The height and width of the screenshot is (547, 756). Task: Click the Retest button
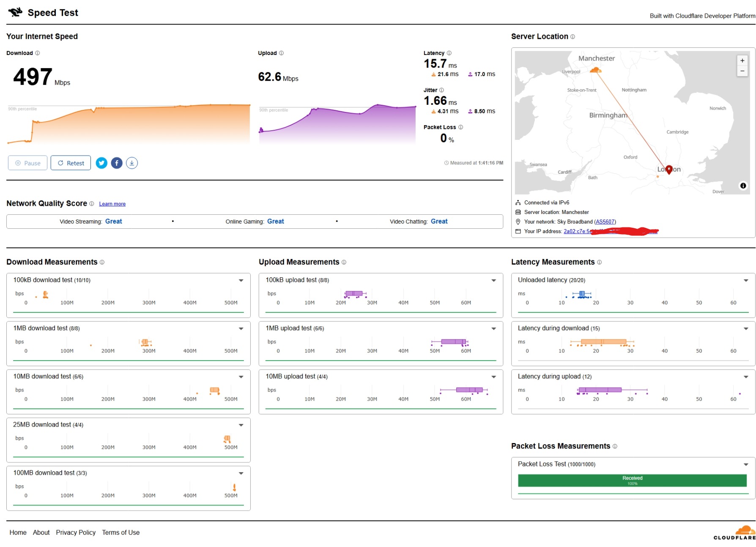[x=71, y=163]
